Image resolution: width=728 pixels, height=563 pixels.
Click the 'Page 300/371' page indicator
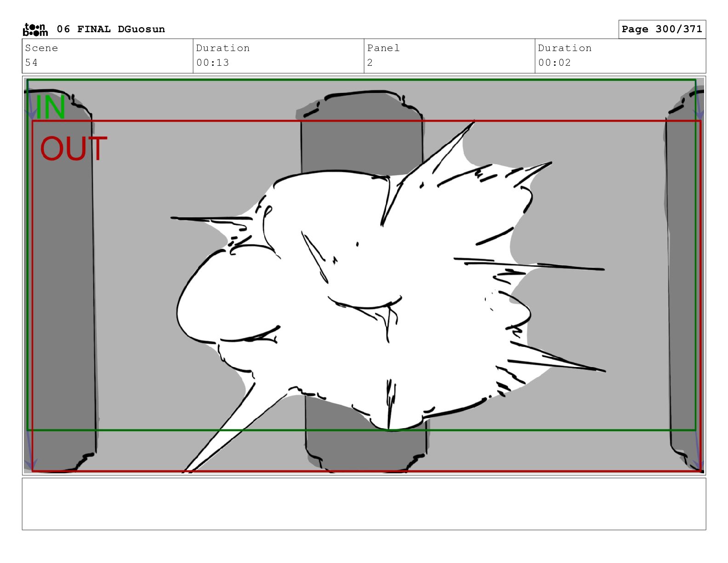point(662,29)
